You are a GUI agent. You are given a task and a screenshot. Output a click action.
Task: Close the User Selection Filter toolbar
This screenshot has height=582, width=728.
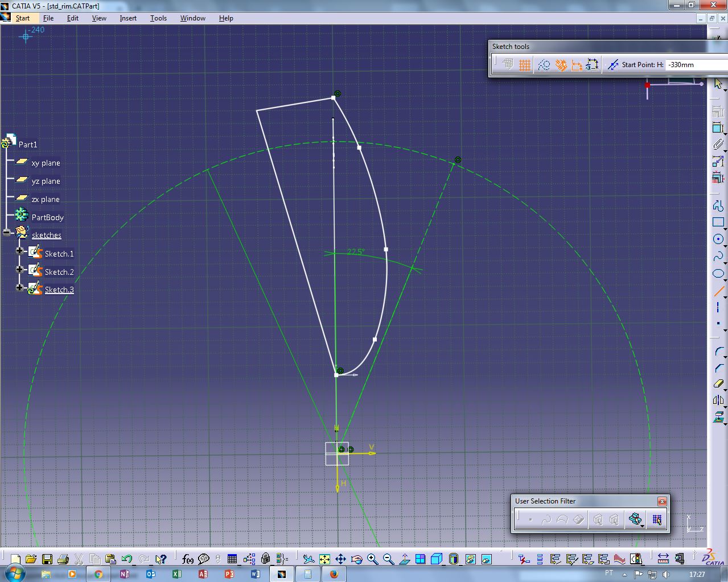pos(662,501)
